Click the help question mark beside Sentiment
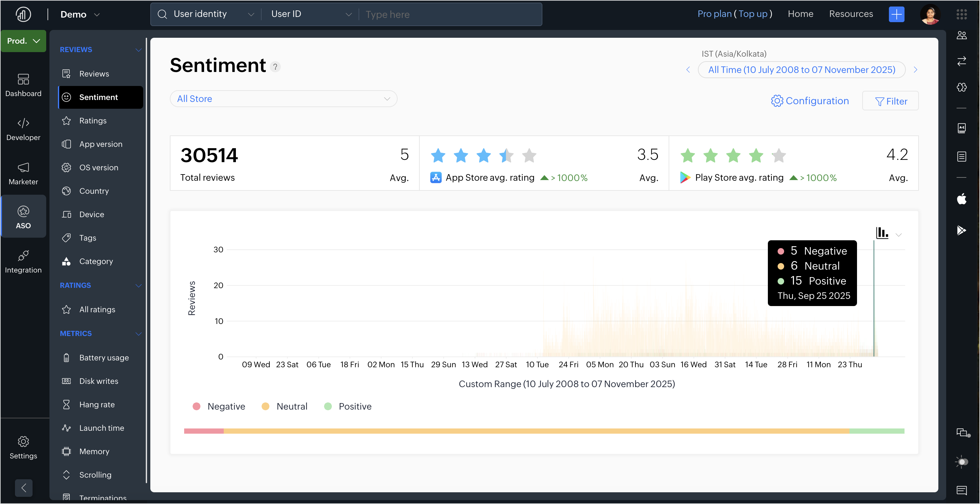 [x=275, y=67]
